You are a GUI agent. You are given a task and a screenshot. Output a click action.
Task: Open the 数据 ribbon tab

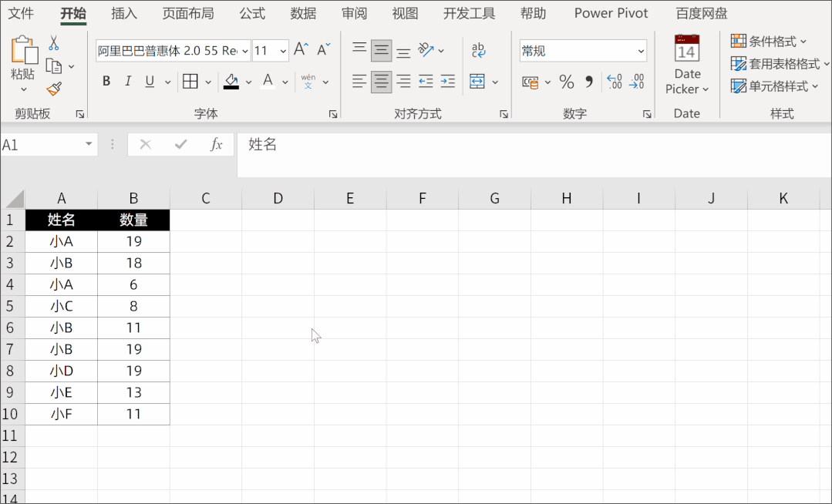(303, 13)
